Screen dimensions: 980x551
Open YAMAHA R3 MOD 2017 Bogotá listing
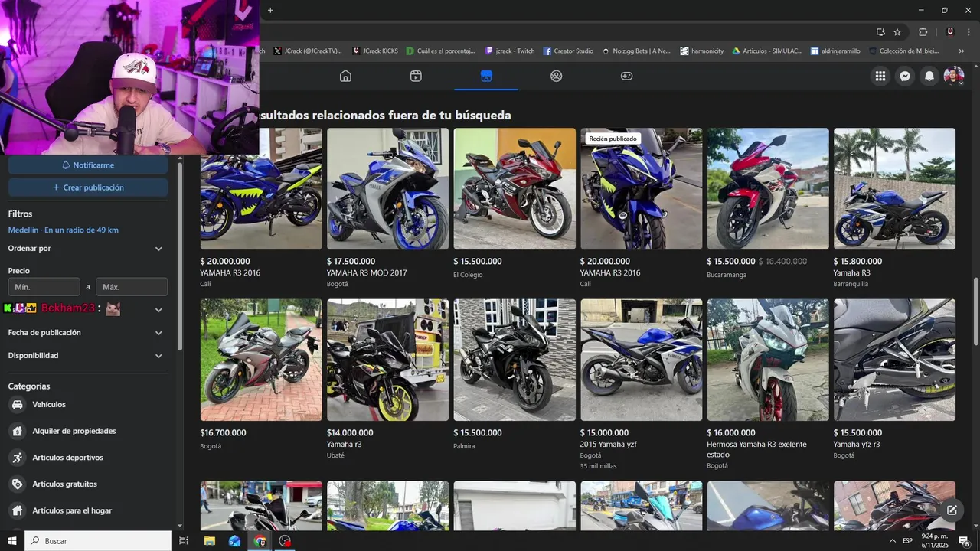coord(387,208)
